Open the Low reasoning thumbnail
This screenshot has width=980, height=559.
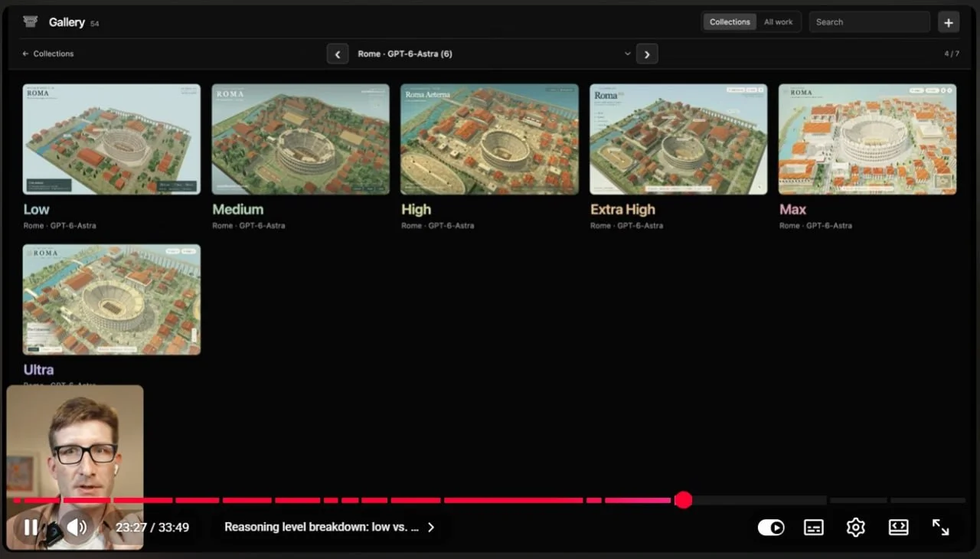point(112,139)
